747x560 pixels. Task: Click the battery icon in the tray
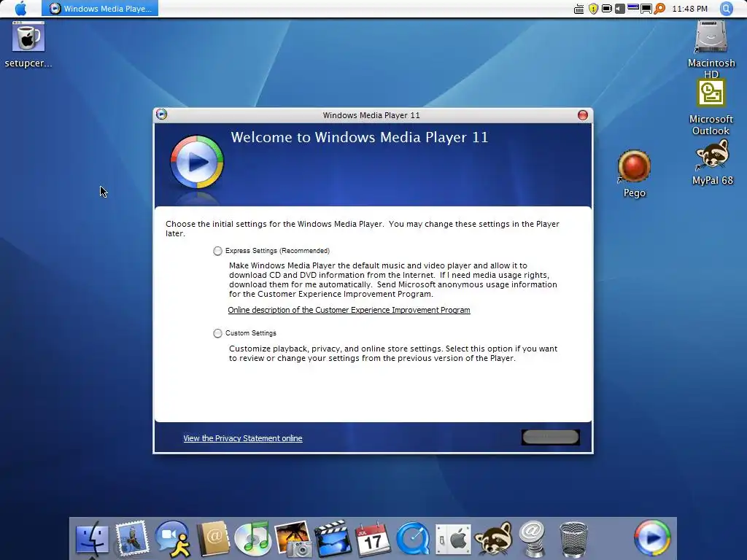click(x=606, y=9)
